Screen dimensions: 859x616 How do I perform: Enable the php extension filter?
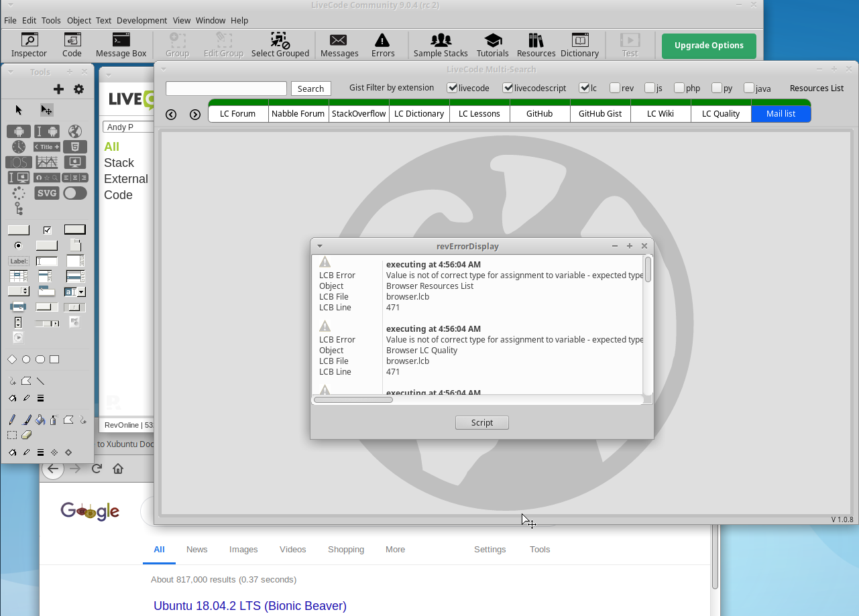tap(679, 88)
